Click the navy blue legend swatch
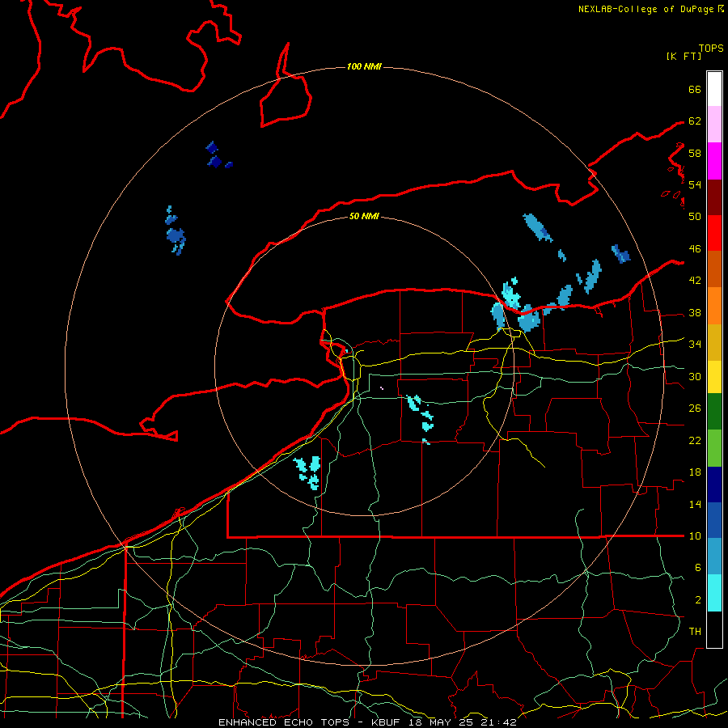728x728 pixels. 714,485
